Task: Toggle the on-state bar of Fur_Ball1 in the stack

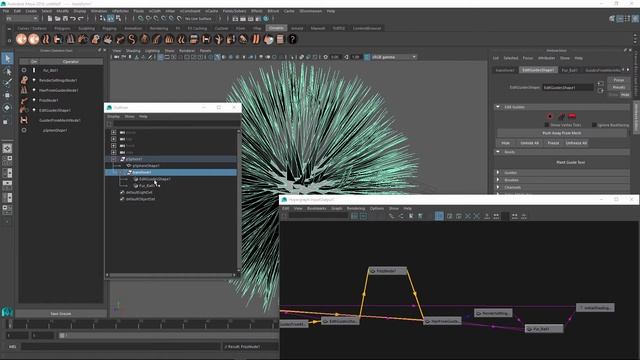Action: 34,70
